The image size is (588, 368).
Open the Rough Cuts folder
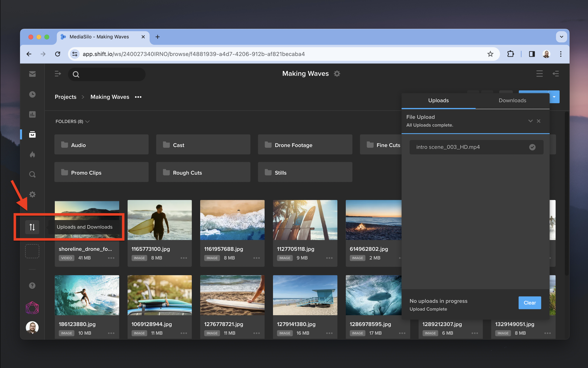[x=203, y=172]
